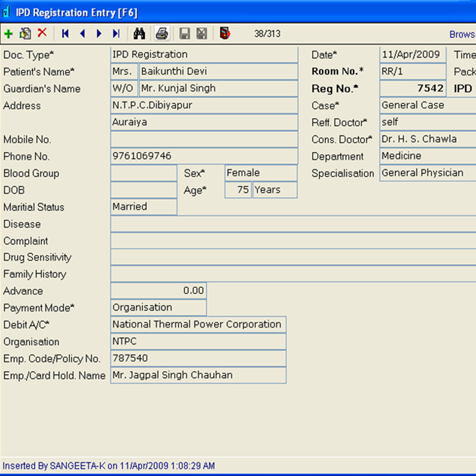Click the Specialisation field General Physician

[x=428, y=173]
